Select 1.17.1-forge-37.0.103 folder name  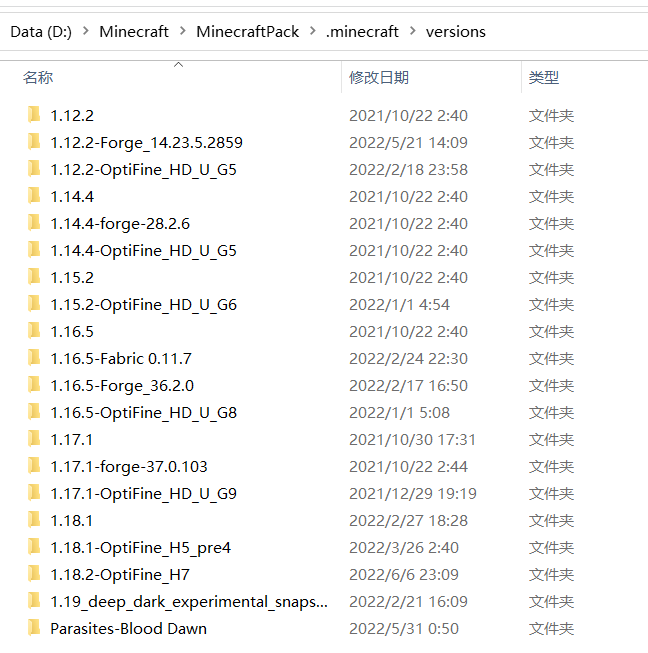(129, 466)
